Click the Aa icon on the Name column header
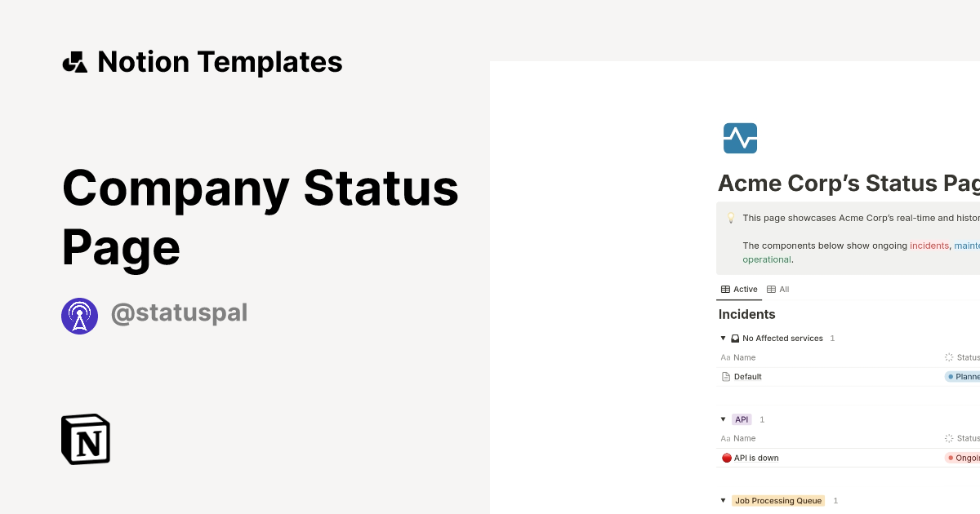Viewport: 980px width, 514px height. tap(726, 357)
